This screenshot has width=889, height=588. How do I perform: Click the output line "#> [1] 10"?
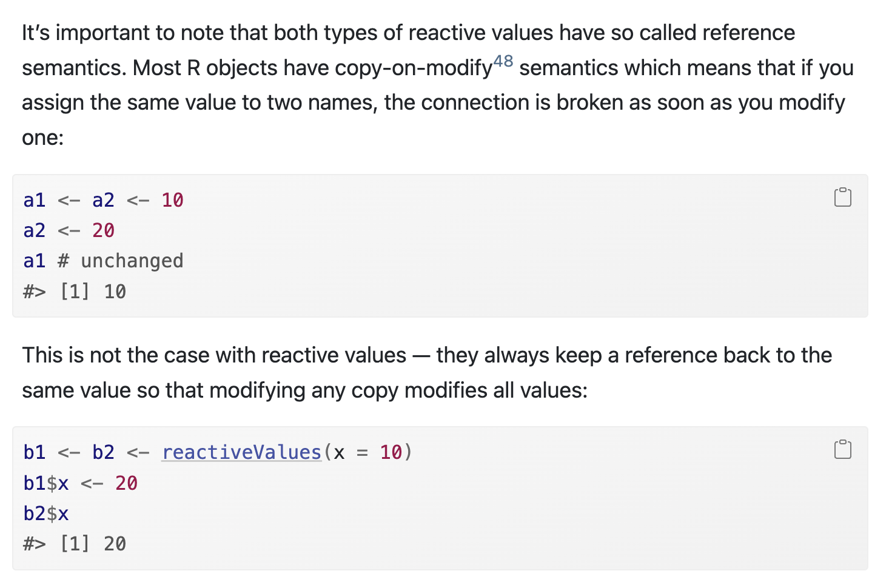click(75, 292)
